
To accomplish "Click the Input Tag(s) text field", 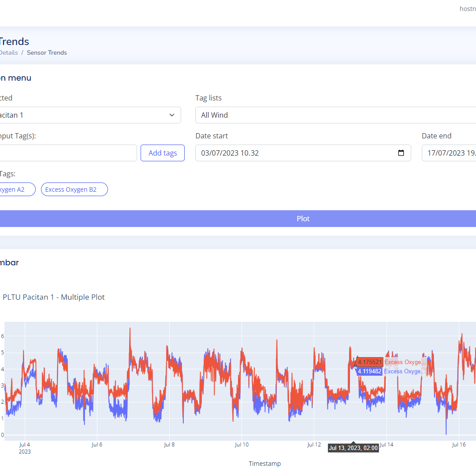I will pyautogui.click(x=66, y=153).
